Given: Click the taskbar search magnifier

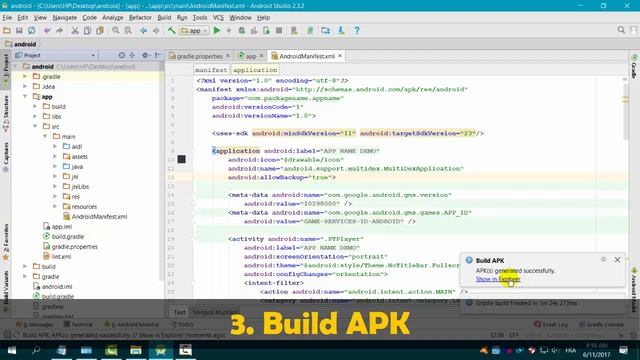Looking at the screenshot, I should 36,350.
